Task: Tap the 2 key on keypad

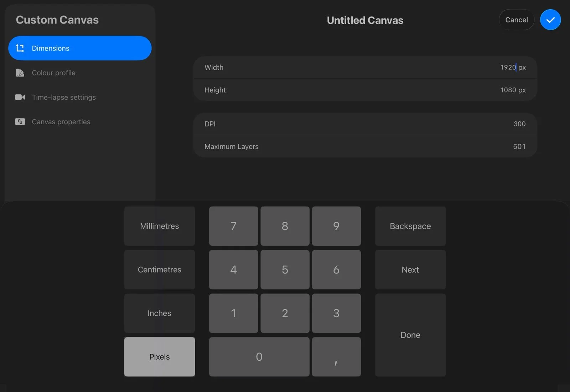Action: (285, 313)
